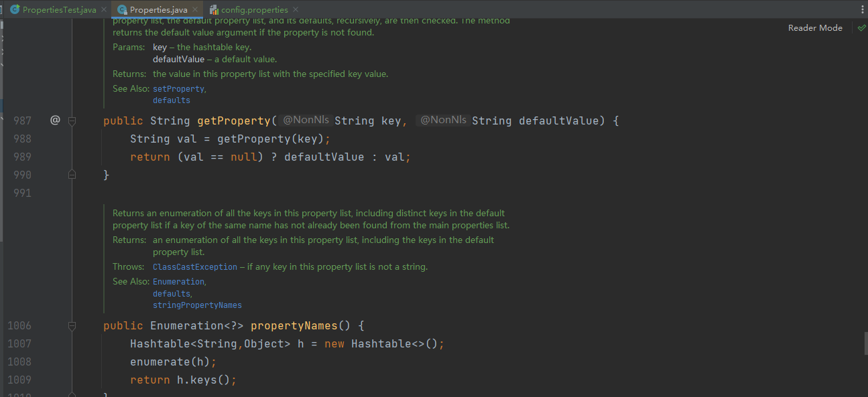Click 'Hashtable<String,Object>' type on line 1007

pyautogui.click(x=210, y=344)
